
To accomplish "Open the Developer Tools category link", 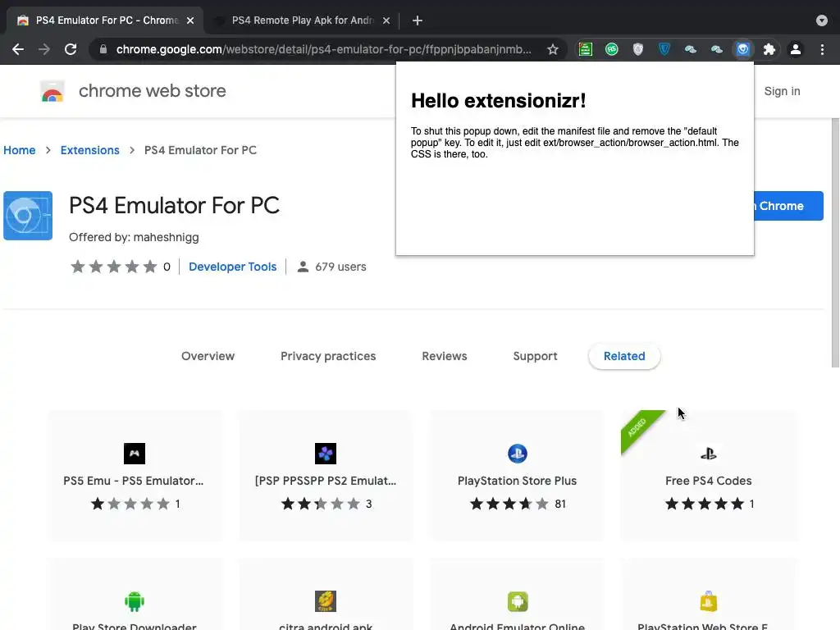I will 232,267.
